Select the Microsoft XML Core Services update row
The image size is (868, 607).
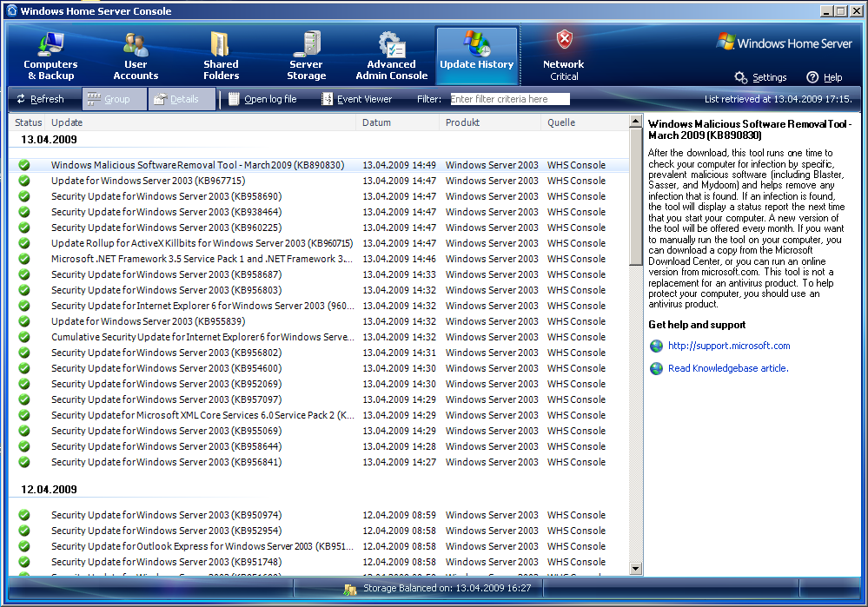click(x=318, y=415)
